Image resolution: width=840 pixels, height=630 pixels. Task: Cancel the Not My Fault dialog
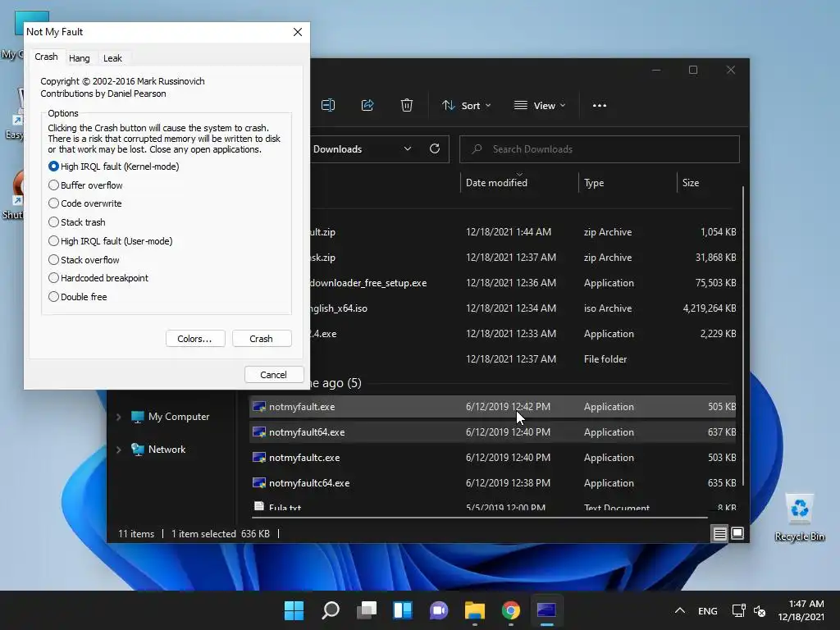274,374
